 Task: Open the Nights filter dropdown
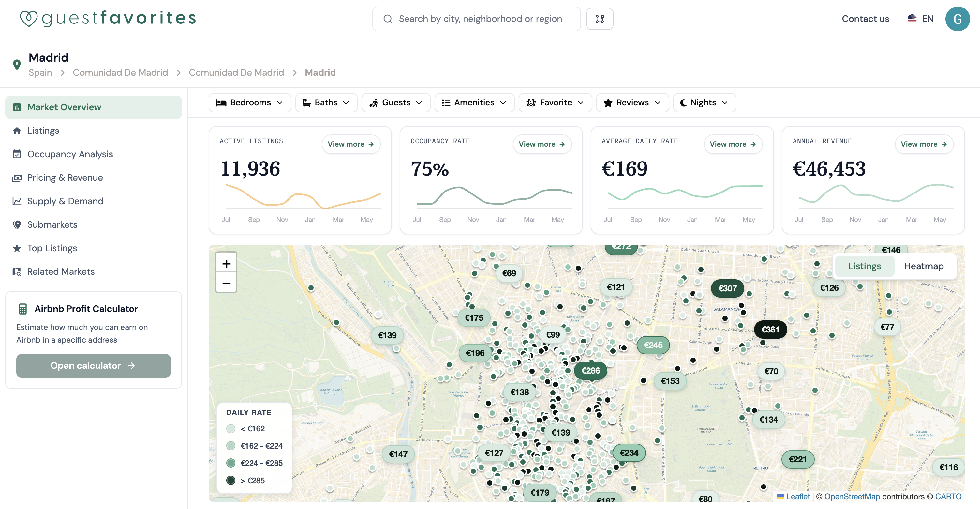(x=704, y=103)
